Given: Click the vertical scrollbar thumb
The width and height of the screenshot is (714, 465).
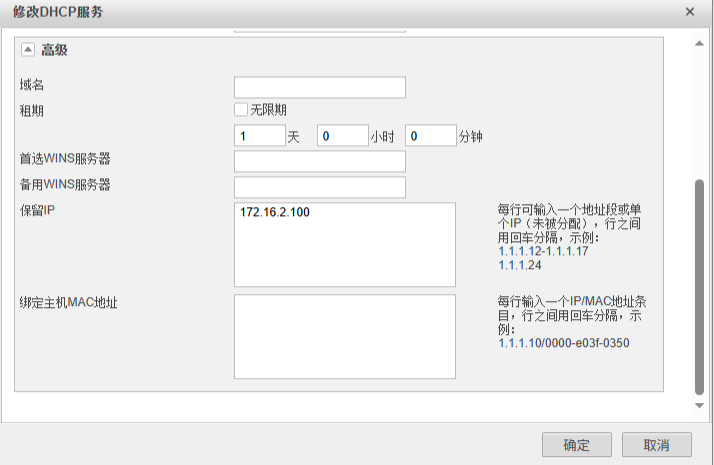Looking at the screenshot, I should (x=699, y=287).
